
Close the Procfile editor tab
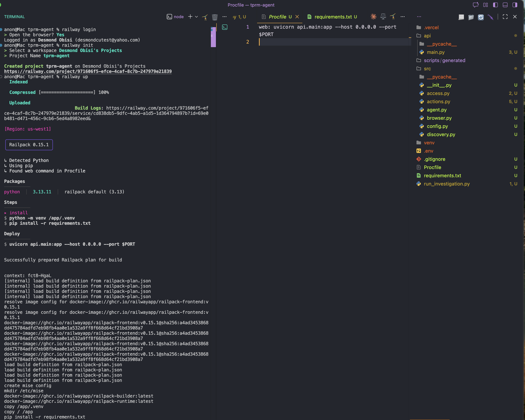tap(297, 16)
